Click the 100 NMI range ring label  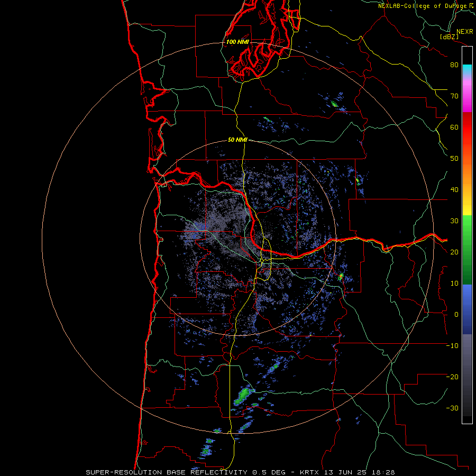click(237, 42)
